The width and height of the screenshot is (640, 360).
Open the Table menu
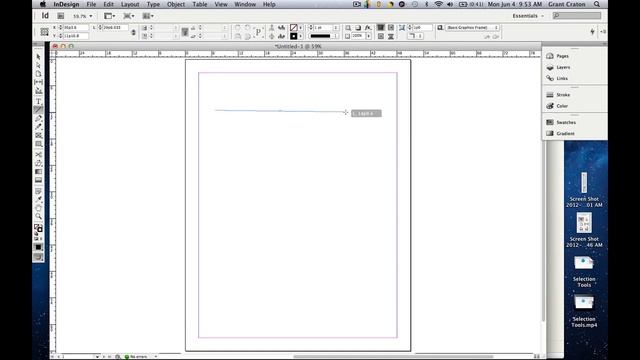pos(200,4)
